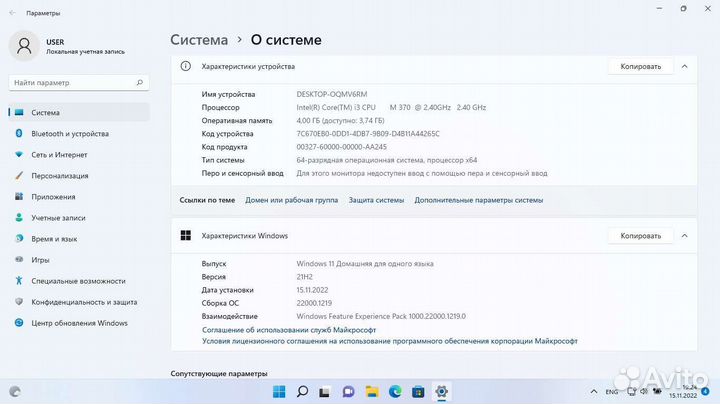Collapse the 'Характеристики Windows' section chevron
The width and height of the screenshot is (720, 404).
point(685,236)
